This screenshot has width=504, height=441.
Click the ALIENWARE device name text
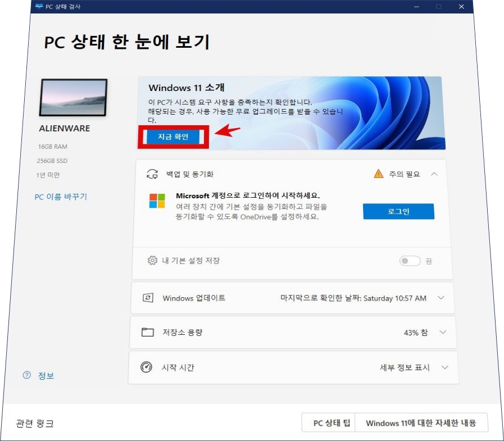(x=64, y=128)
